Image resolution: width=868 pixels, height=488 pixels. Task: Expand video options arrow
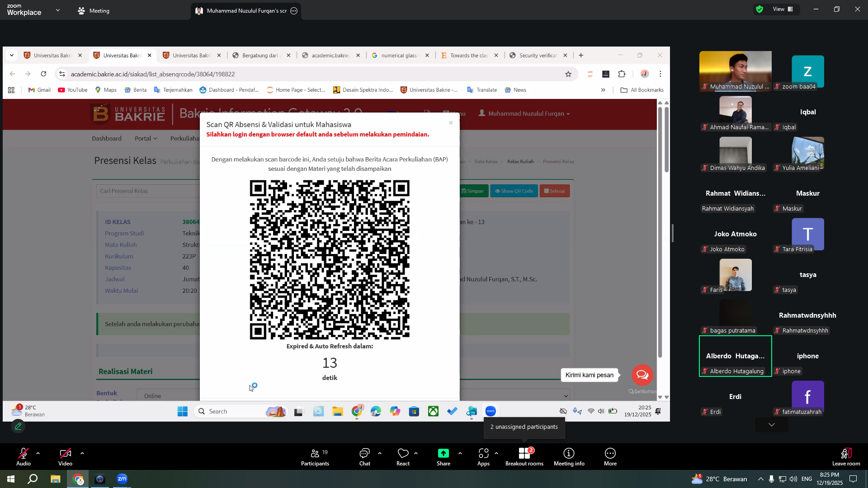82,453
